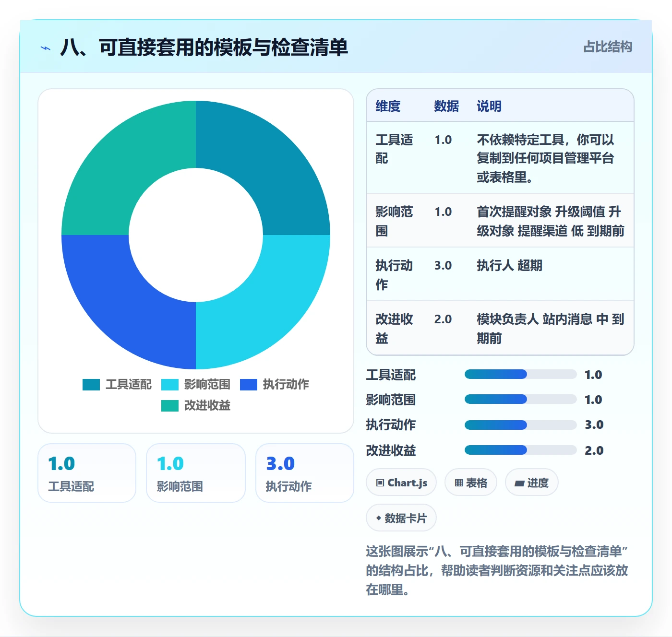Click the 模块负责人 description cell
The height and width of the screenshot is (637, 672).
pyautogui.click(x=551, y=329)
